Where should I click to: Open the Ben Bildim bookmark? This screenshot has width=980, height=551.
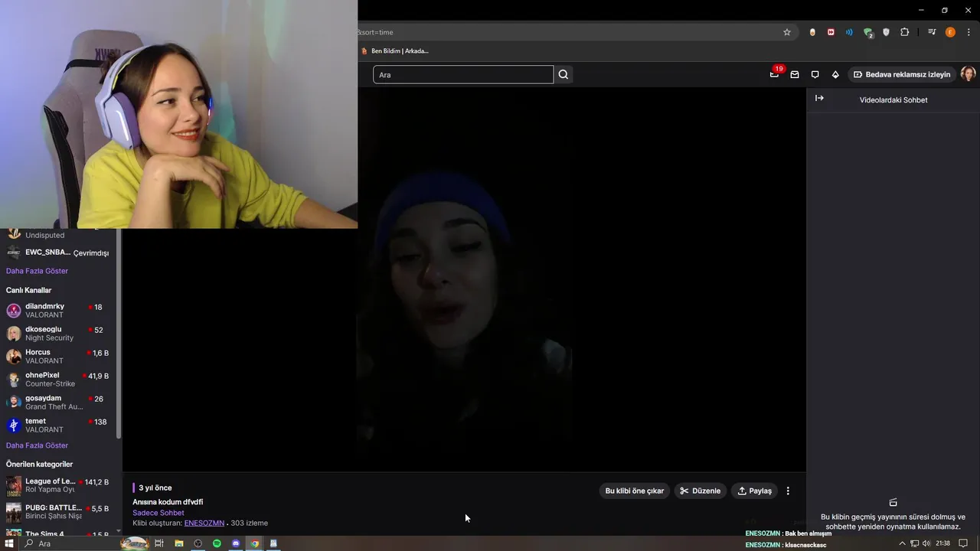coord(395,51)
